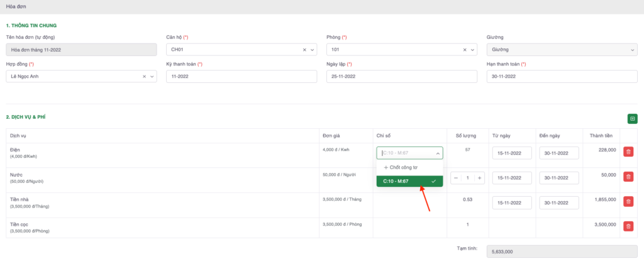Screen dimensions: 644x266
Task: Open the Giường dropdown
Action: 561,50
